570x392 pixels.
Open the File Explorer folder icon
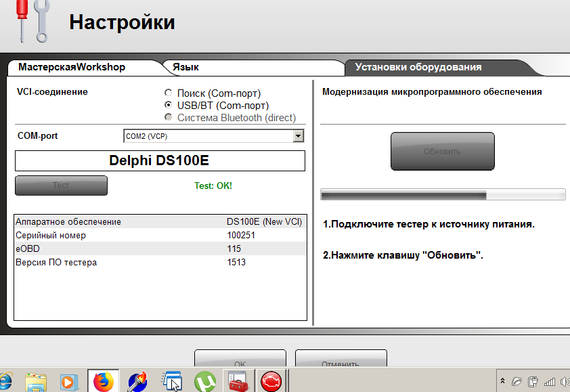click(36, 382)
